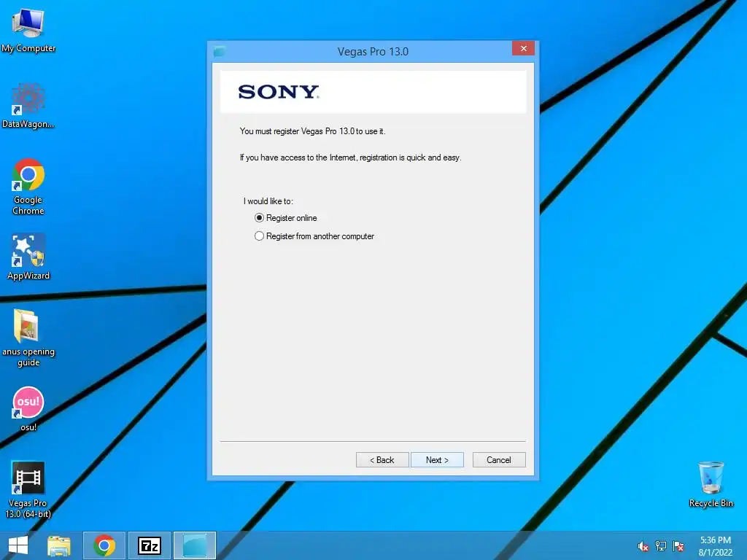Screen dimensions: 747x560
Task: Click the taskbar clock showing 5:36 PM
Action: click(x=715, y=546)
